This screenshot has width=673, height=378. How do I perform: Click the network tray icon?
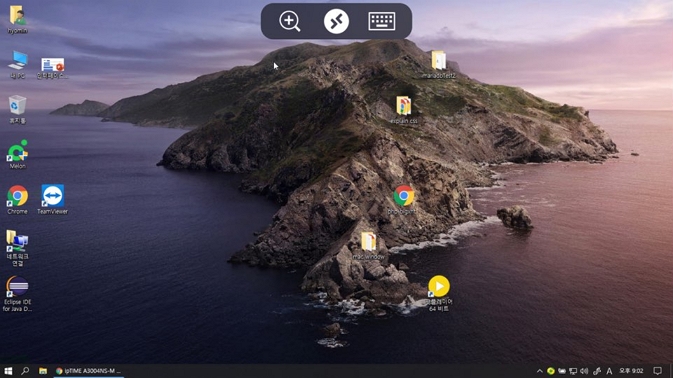click(x=573, y=371)
